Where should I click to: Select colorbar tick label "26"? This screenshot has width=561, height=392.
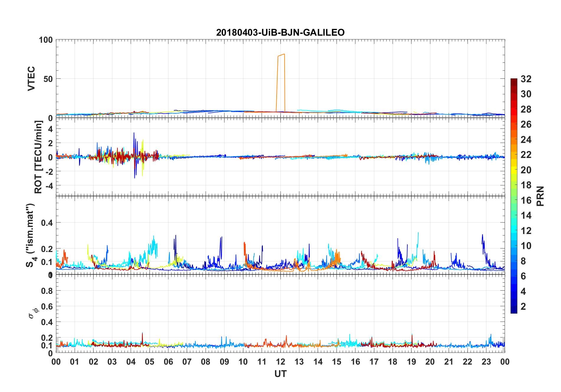[526, 124]
